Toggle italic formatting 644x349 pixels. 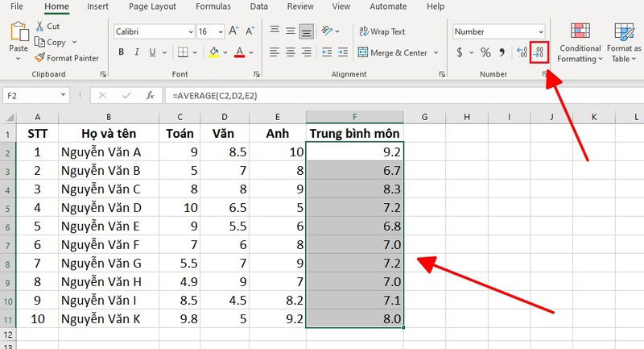(x=137, y=52)
